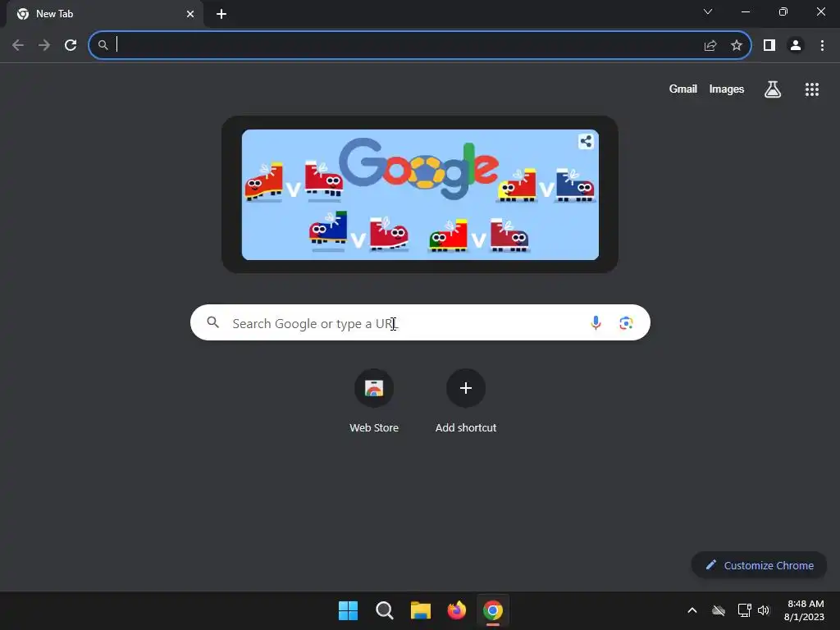The width and height of the screenshot is (840, 630).
Task: Open the Windows Start menu
Action: [348, 610]
